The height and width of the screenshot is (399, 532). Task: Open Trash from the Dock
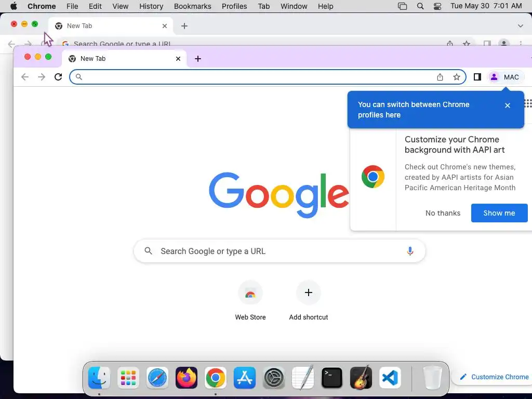tap(432, 378)
